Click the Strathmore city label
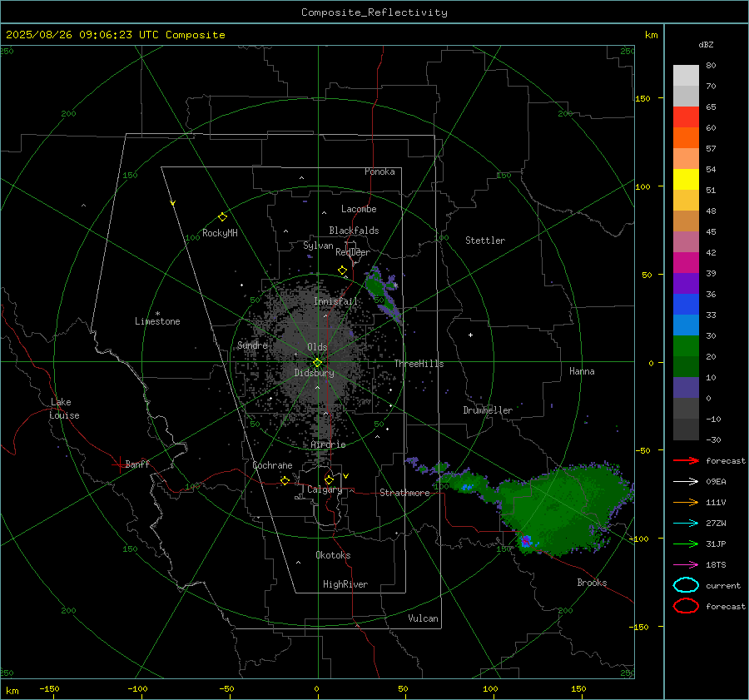Screen dimensions: 749x700 coord(404,493)
